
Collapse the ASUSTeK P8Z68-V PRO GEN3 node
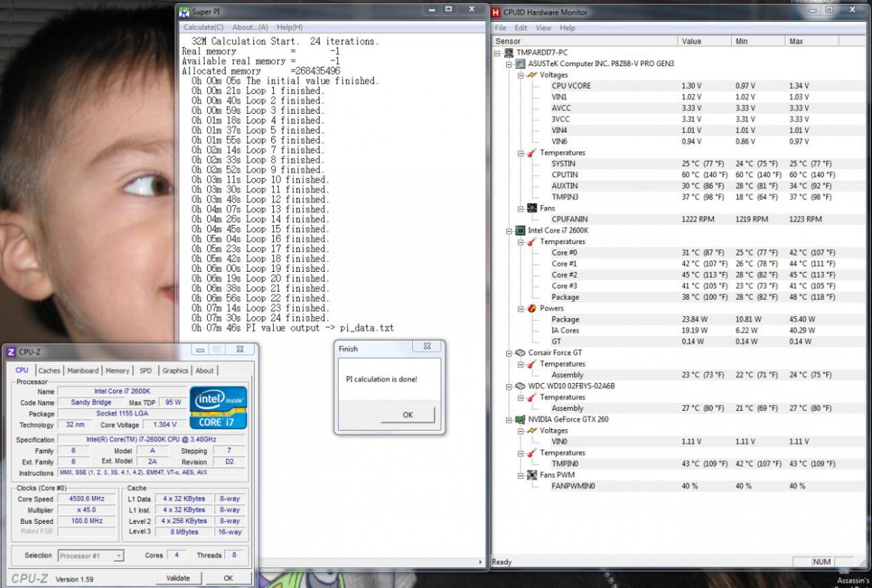(x=510, y=64)
